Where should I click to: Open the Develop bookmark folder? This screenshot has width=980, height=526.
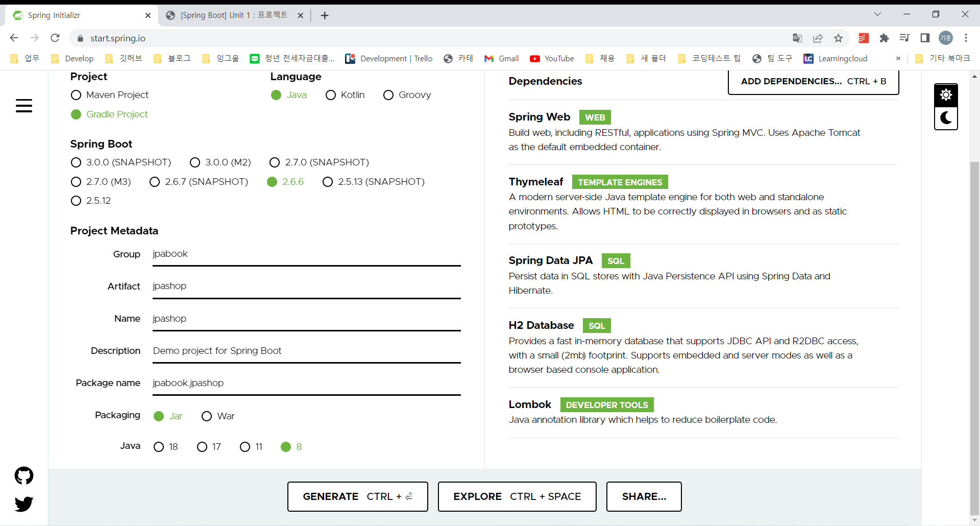pos(72,58)
